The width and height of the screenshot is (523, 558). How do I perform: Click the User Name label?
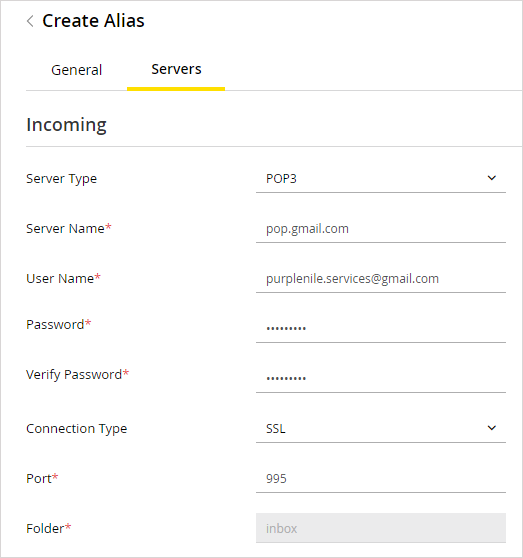pyautogui.click(x=63, y=278)
